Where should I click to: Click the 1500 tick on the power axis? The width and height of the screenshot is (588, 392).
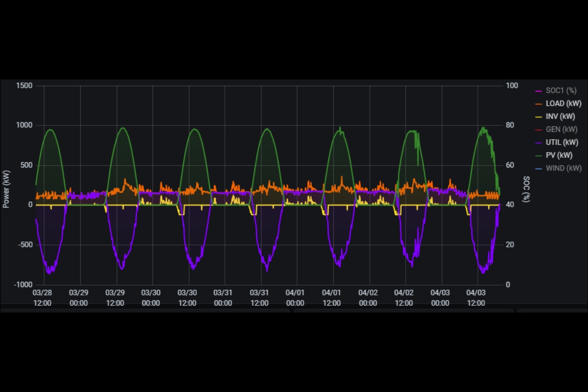pyautogui.click(x=24, y=86)
